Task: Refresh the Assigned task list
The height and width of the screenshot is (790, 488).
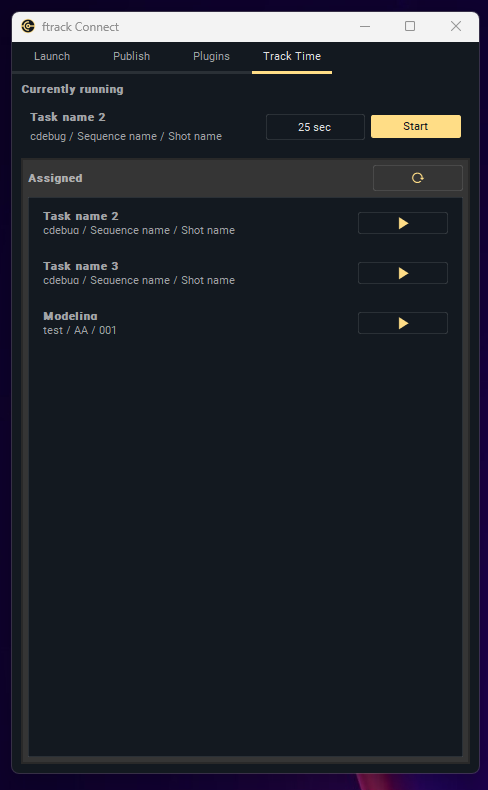Action: [x=417, y=178]
